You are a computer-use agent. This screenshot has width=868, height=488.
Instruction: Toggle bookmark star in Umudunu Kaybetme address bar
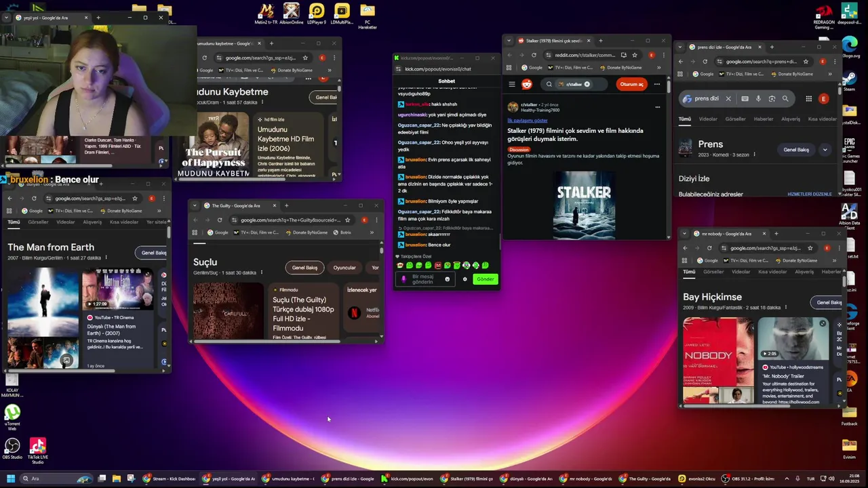pyautogui.click(x=305, y=58)
